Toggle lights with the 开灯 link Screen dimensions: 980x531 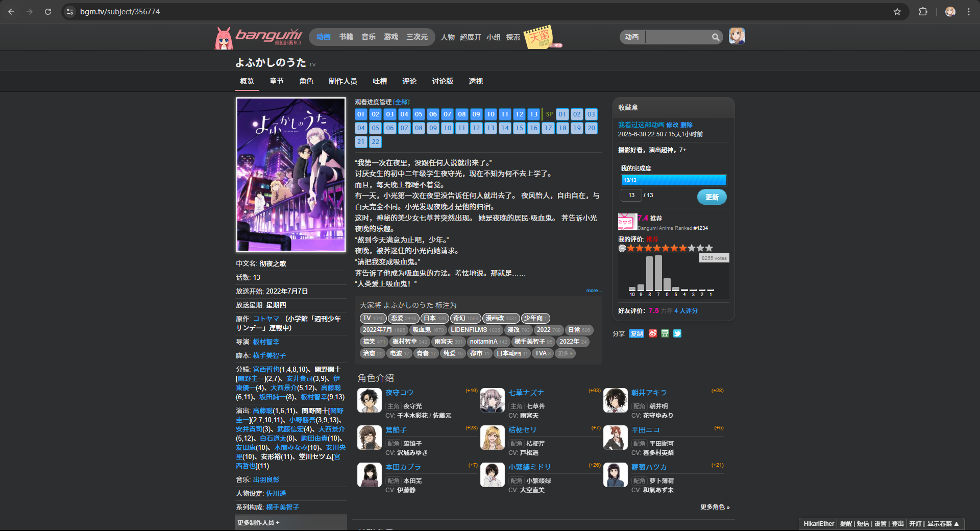click(x=915, y=524)
